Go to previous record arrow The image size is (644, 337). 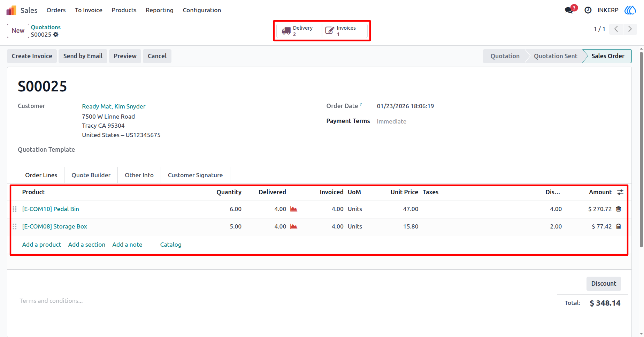tap(616, 29)
